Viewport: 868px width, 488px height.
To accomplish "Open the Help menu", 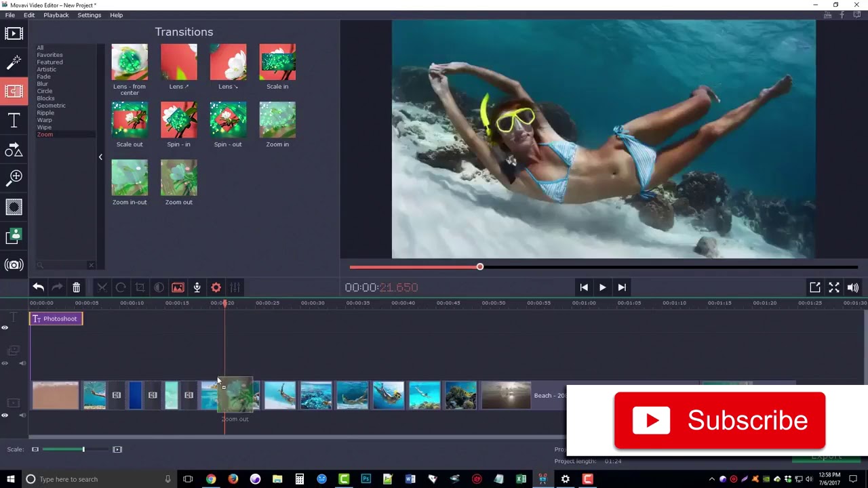I will click(117, 15).
